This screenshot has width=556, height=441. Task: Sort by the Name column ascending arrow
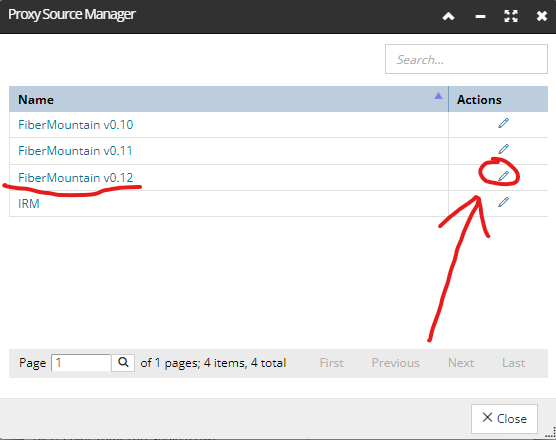[x=438, y=96]
